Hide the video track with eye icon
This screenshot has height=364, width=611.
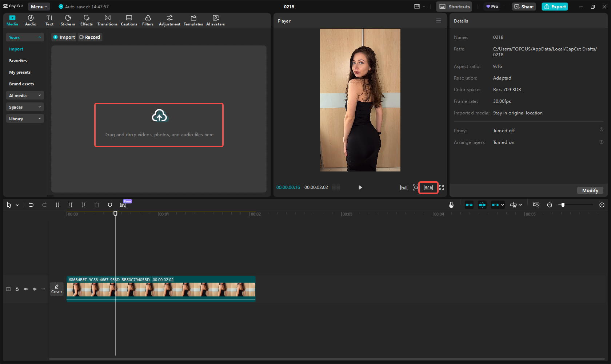[26, 289]
